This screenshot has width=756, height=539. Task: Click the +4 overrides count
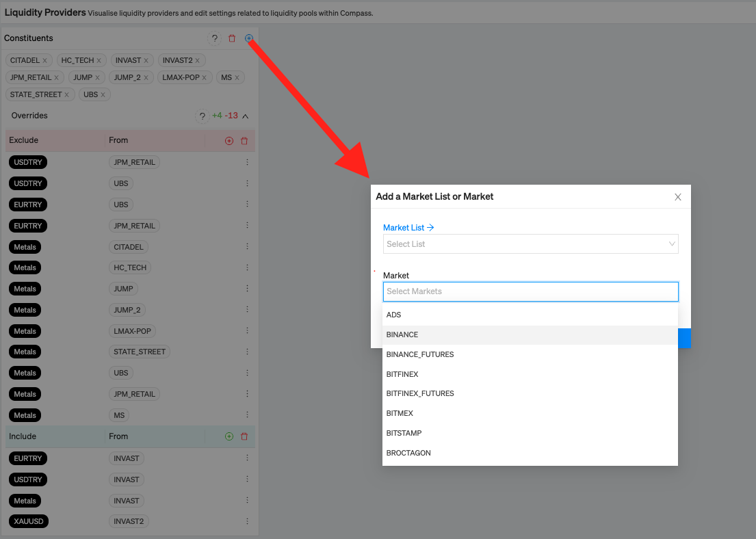click(x=217, y=116)
